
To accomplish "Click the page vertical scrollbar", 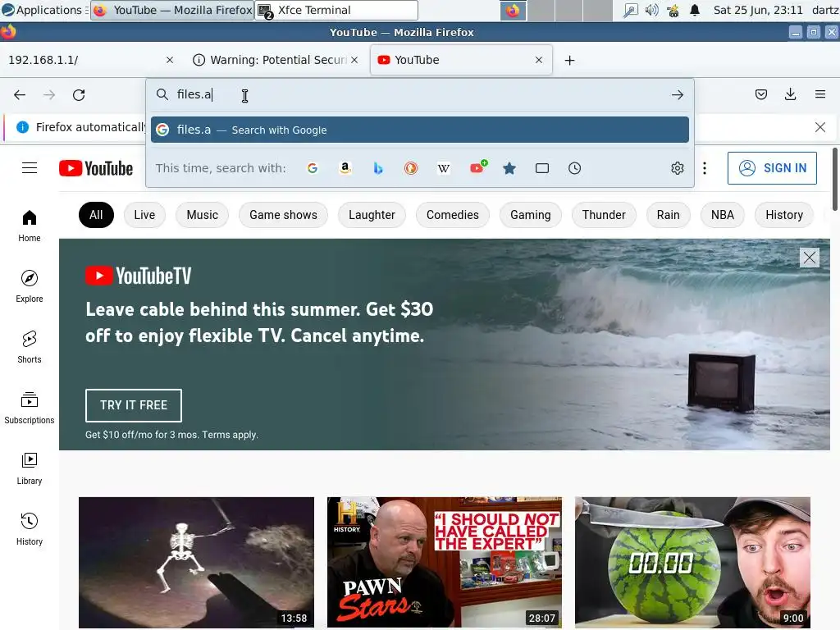I will 834,180.
